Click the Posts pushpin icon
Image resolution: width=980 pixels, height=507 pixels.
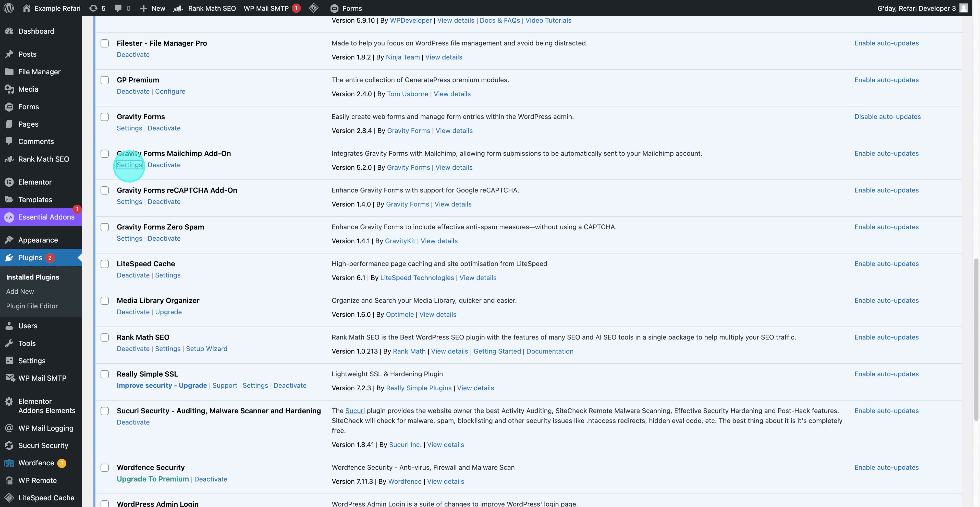click(x=9, y=54)
